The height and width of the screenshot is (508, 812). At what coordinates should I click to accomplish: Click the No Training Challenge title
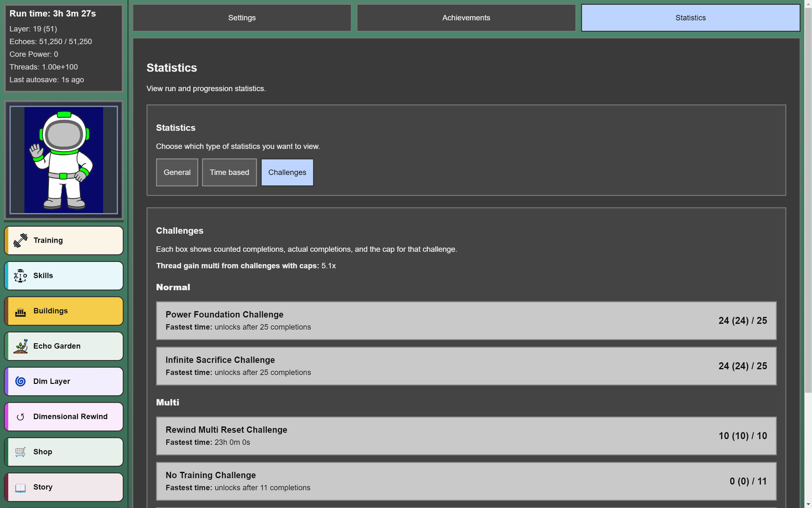pyautogui.click(x=211, y=476)
